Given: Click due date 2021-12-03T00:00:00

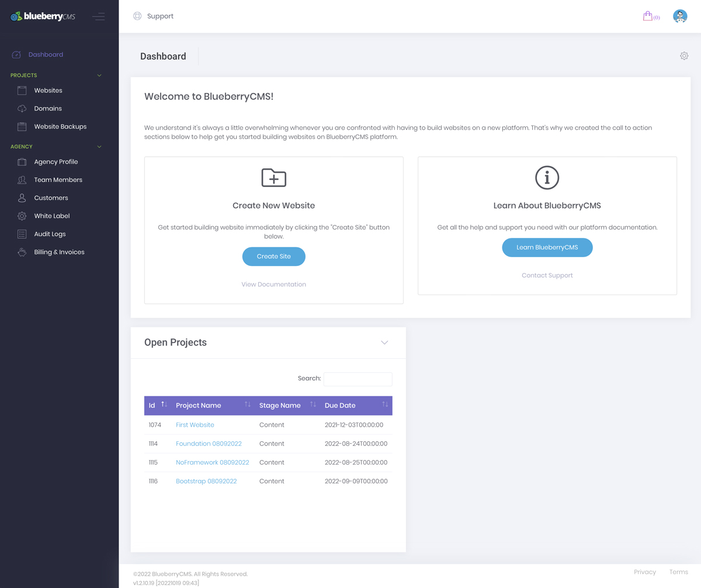Looking at the screenshot, I should [x=354, y=425].
